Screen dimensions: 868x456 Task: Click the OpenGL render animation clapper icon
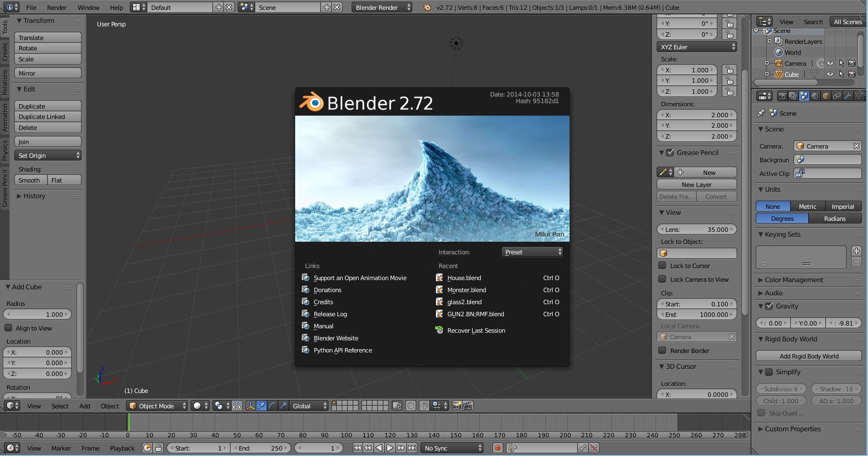(x=468, y=406)
